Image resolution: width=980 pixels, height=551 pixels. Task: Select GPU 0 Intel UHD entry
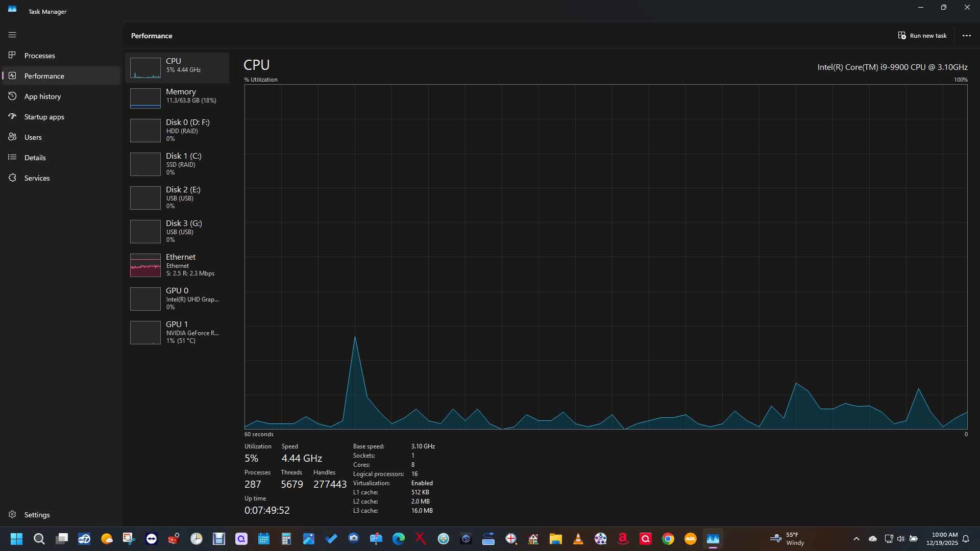pos(177,298)
